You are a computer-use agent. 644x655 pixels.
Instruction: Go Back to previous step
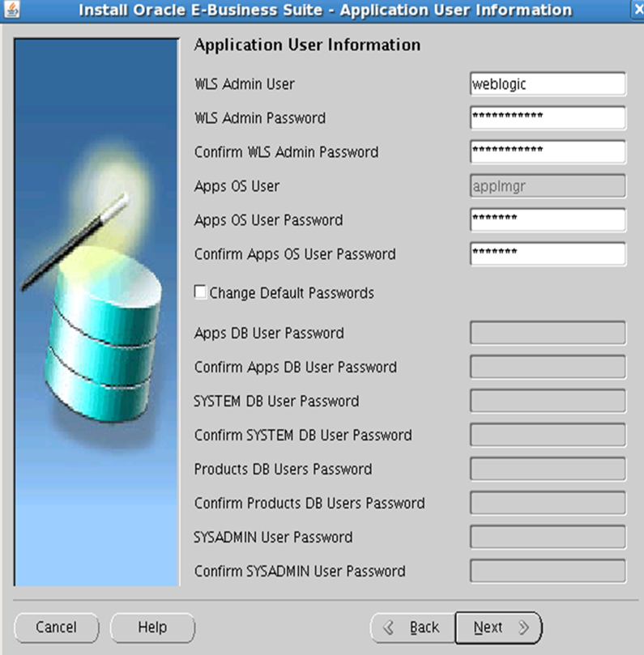(x=413, y=627)
